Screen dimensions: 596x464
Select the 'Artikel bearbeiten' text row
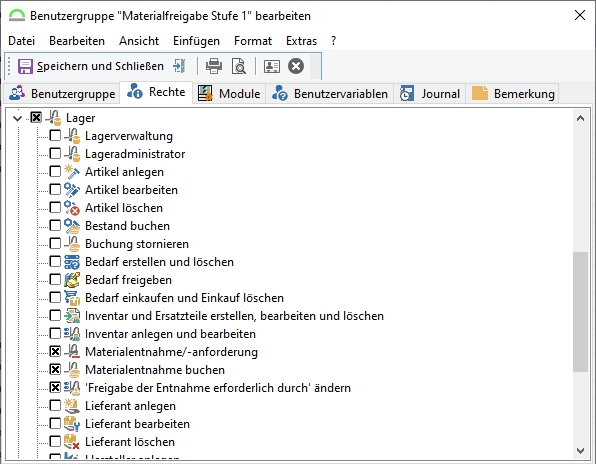click(131, 190)
